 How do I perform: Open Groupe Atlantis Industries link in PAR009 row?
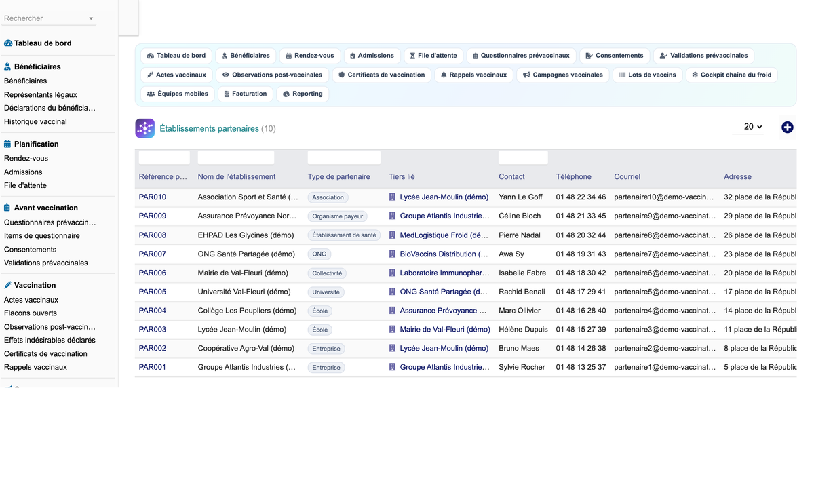[444, 216]
